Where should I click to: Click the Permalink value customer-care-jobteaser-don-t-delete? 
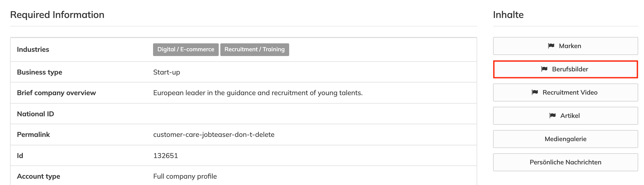tap(214, 135)
